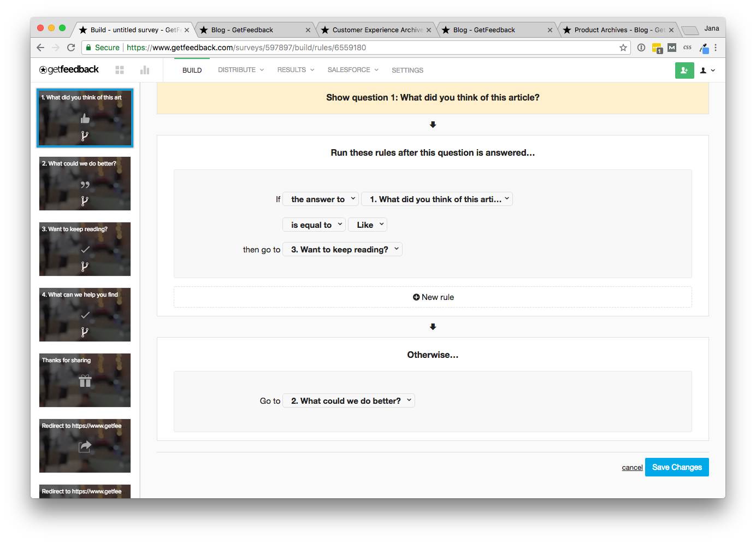Select the 'Thanks for sharing' page thumbnail
The height and width of the screenshot is (542, 756).
(x=85, y=380)
